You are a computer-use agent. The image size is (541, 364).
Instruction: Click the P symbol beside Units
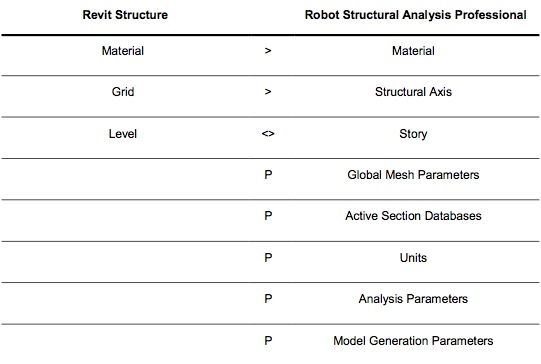coord(268,258)
